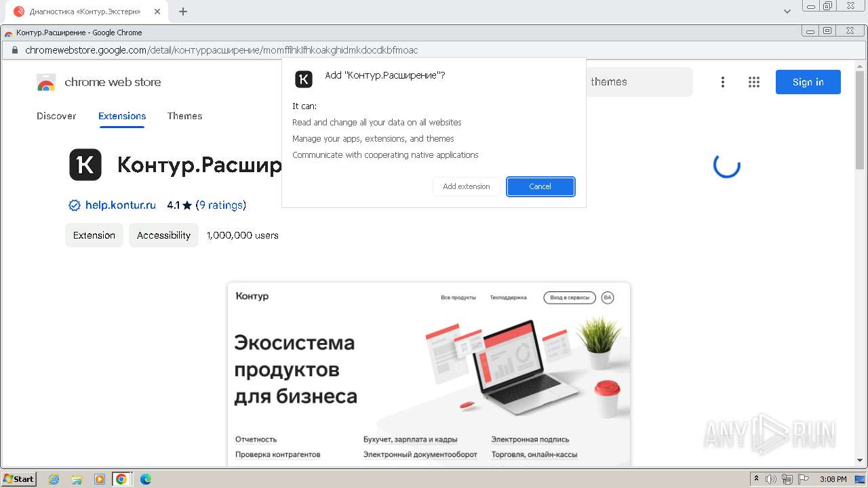
Task: Click the Add "Контур.Расширение"? dialog title
Action: [x=385, y=75]
